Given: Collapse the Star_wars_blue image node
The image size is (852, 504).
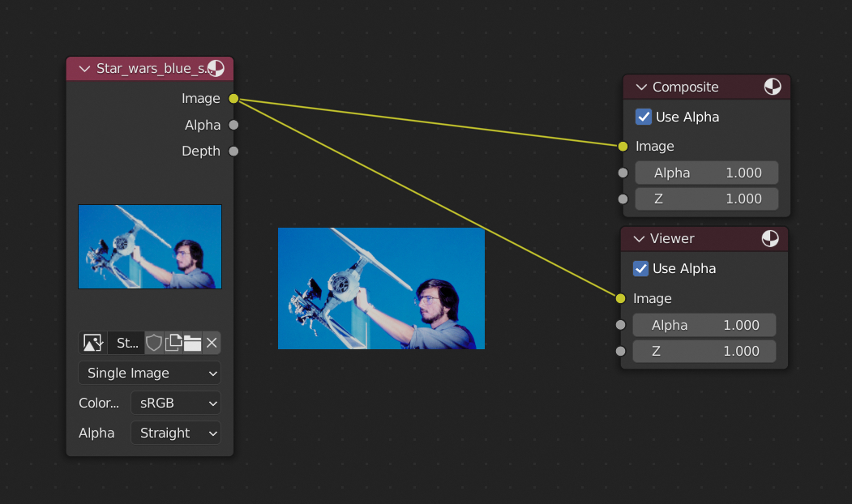Looking at the screenshot, I should 84,68.
